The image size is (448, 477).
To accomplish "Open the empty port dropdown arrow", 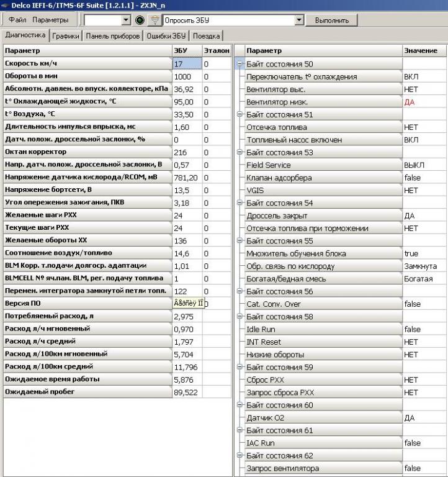I will tap(126, 20).
